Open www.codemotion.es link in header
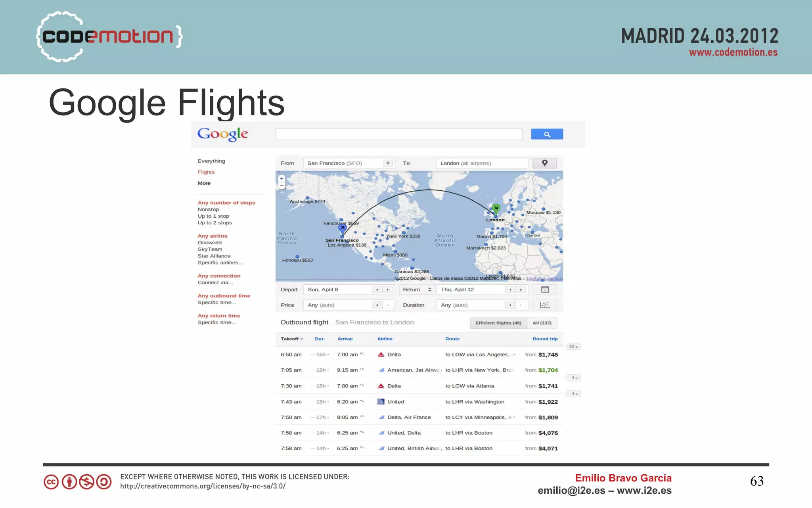Screen dimensions: 812x508 [733, 52]
